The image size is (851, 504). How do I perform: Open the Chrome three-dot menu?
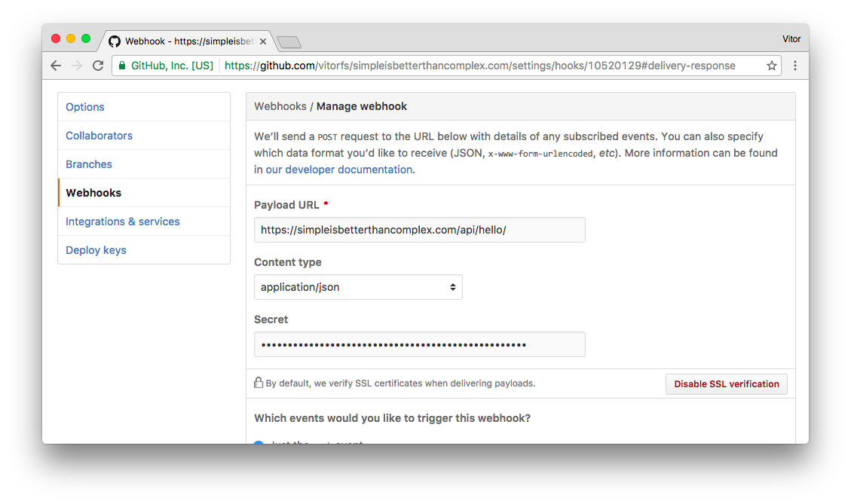pos(795,66)
